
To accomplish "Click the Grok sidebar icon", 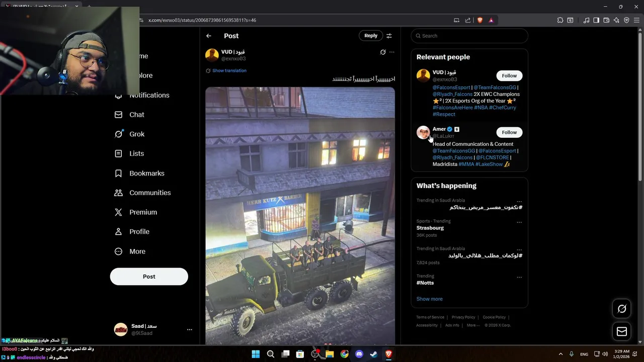I will pos(119,134).
